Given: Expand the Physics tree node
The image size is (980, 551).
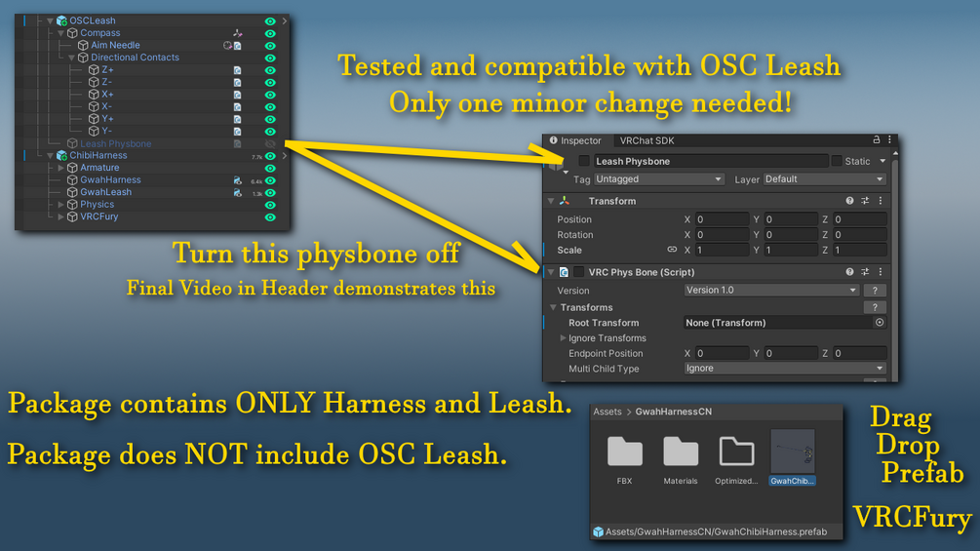Looking at the screenshot, I should (x=60, y=205).
